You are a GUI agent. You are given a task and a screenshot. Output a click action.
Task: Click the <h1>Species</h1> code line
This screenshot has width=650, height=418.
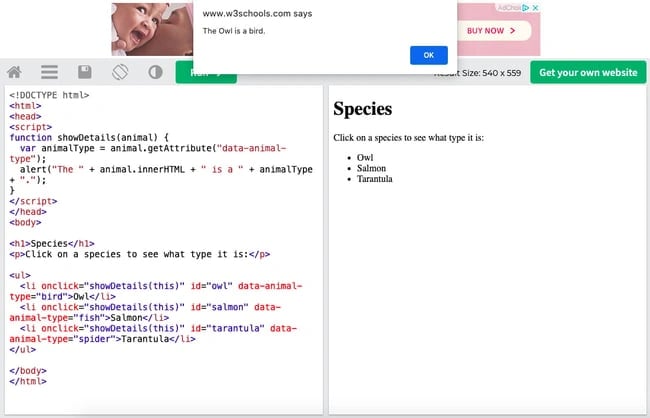(52, 244)
